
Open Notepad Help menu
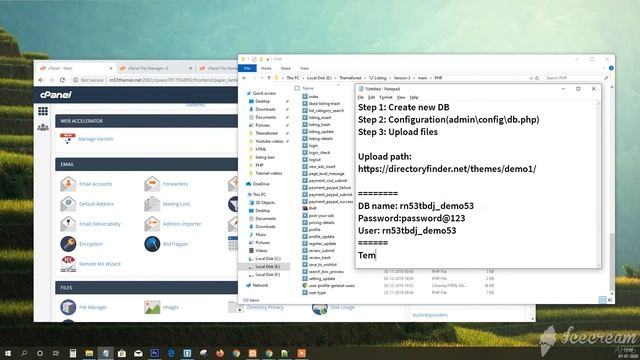[x=414, y=97]
